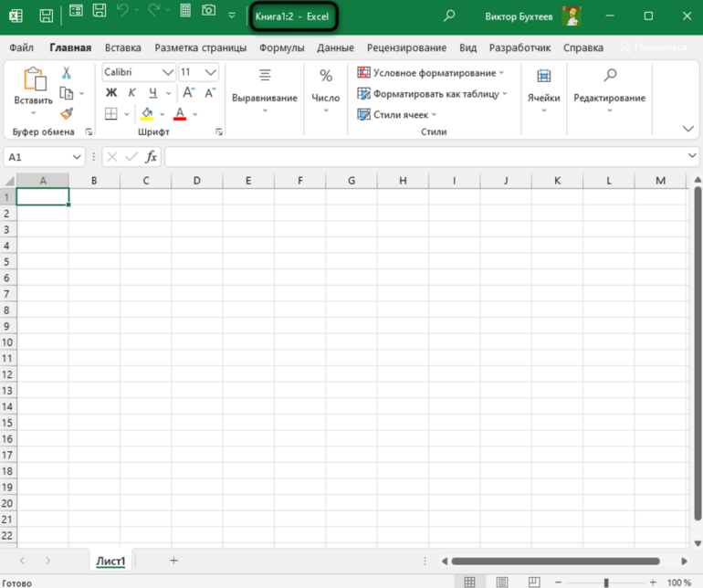Open the Calibri font name dropdown

(167, 72)
